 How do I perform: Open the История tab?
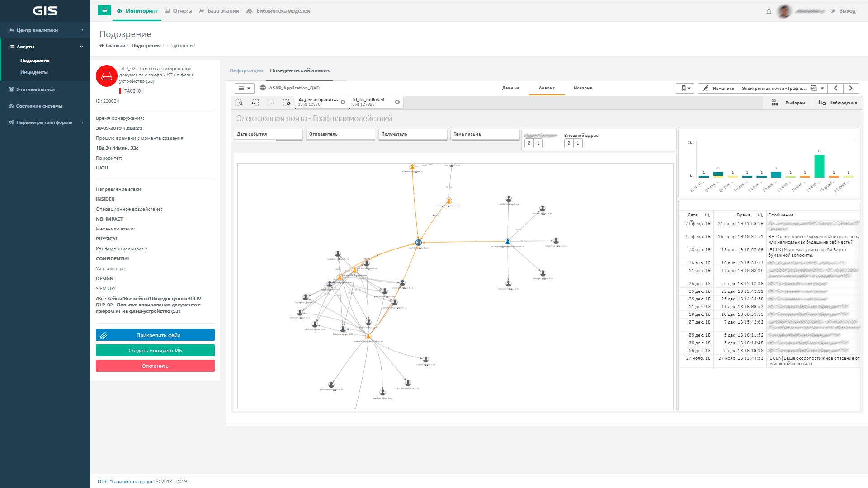[582, 88]
